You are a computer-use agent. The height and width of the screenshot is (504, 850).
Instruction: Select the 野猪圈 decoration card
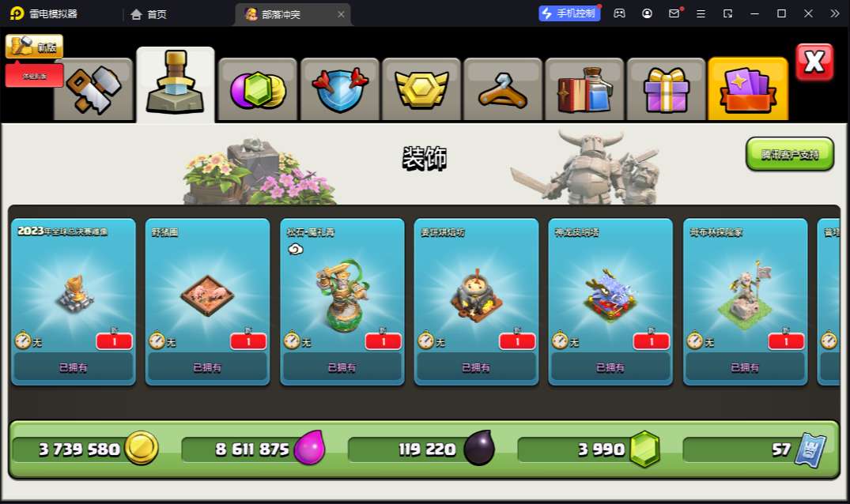[x=208, y=302]
